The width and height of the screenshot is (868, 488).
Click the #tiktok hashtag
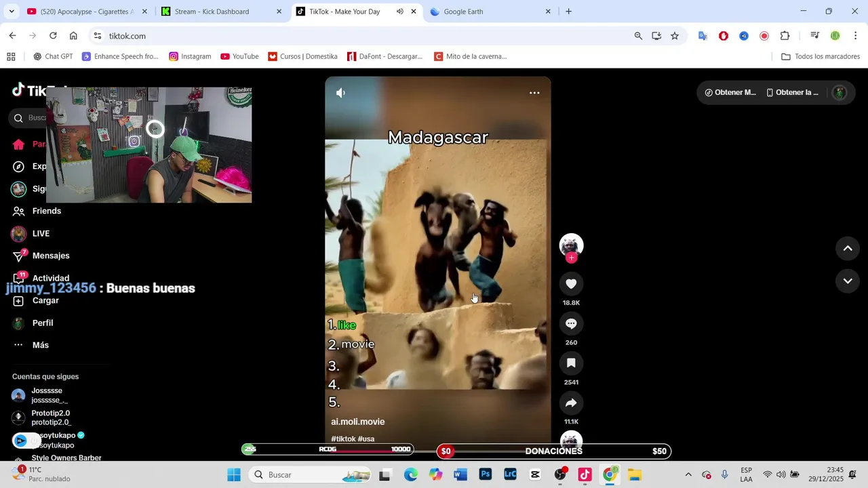pos(343,439)
